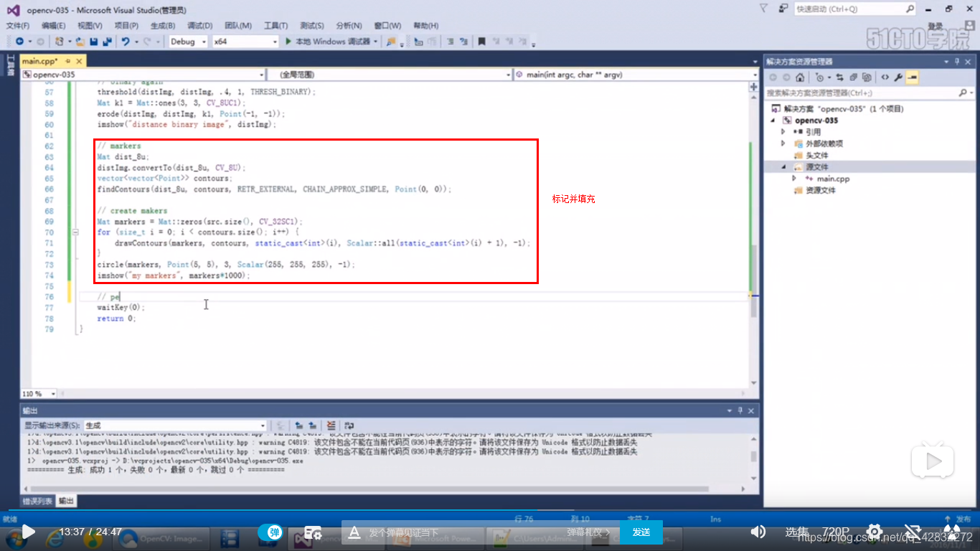
Task: Toggle the Preview Selected Items button
Action: [912, 77]
